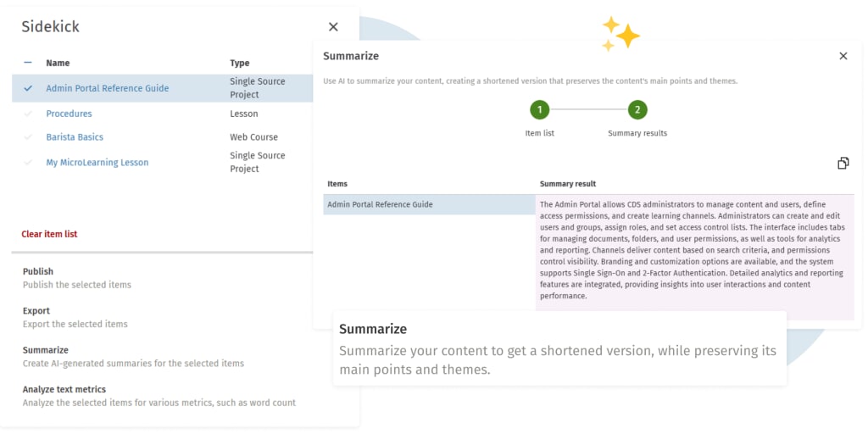
Task: Toggle the Procedures item checkmark
Action: 28,114
